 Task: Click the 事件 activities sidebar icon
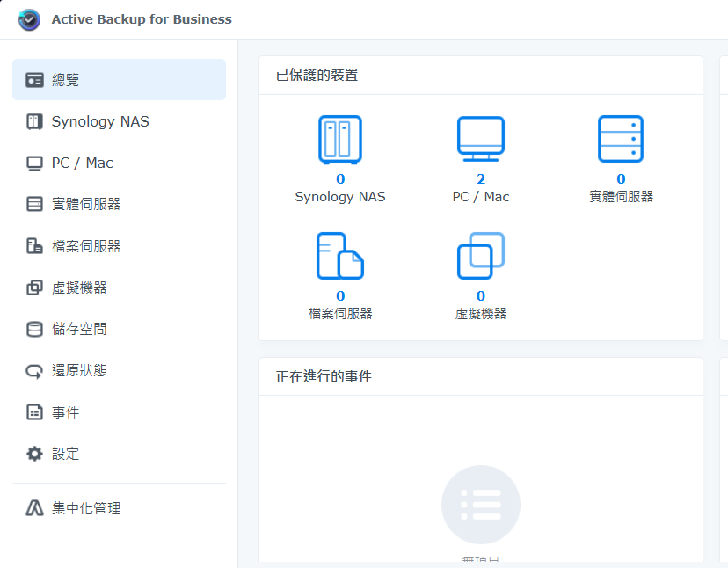click(x=34, y=412)
